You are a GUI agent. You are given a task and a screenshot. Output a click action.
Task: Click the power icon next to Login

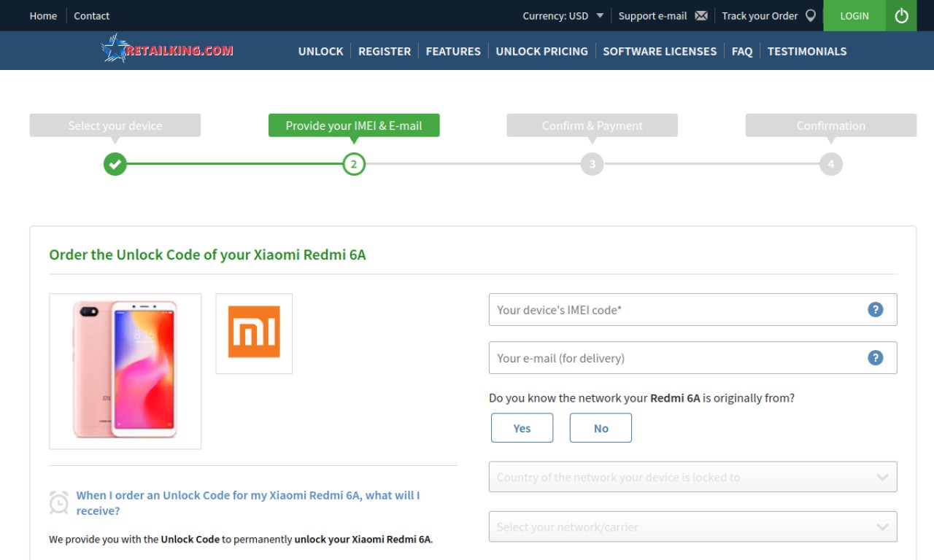[x=901, y=15]
